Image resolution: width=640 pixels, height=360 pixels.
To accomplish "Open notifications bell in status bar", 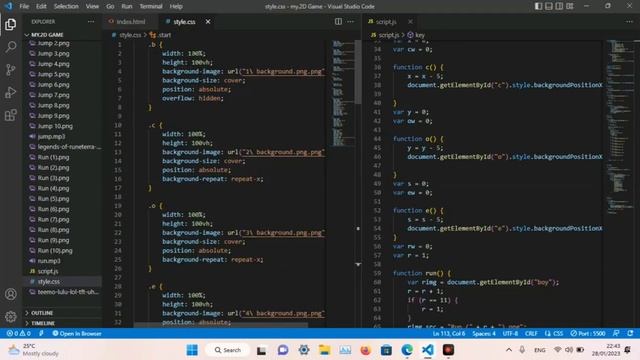I will 630,333.
